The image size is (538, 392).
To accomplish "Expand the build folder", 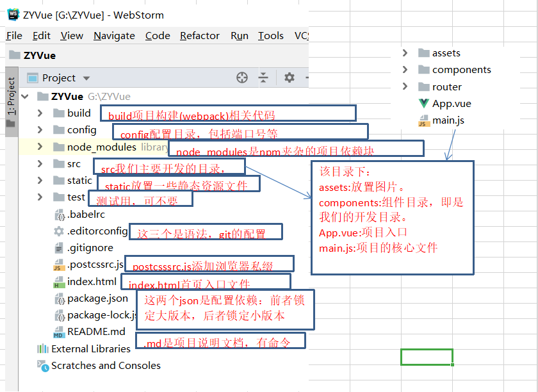I will pos(40,113).
